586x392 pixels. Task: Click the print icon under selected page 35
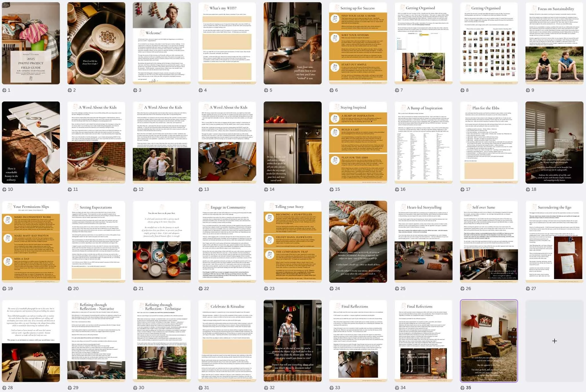[463, 388]
